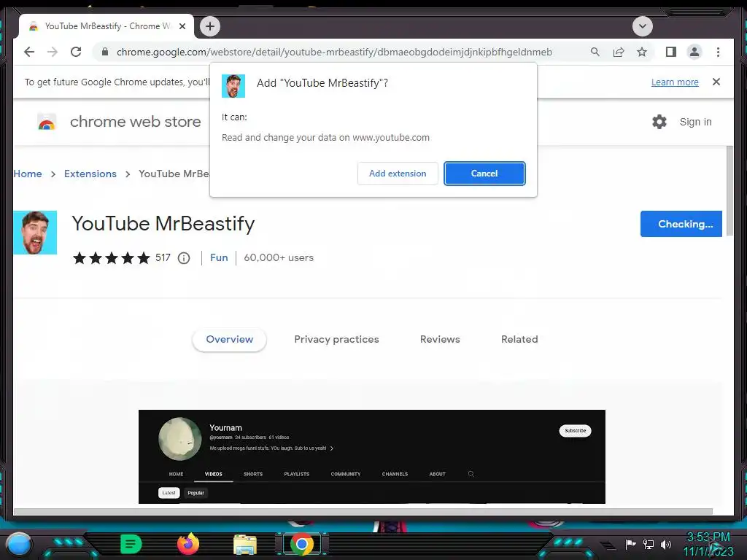Image resolution: width=747 pixels, height=560 pixels.
Task: Click the address bar URL field
Action: 334,52
